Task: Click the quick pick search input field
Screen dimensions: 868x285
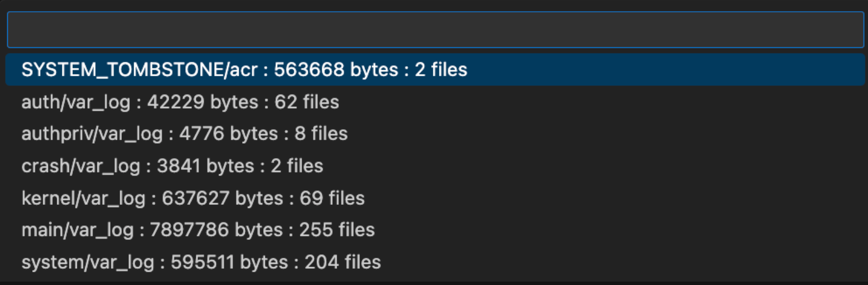Action: coord(434,30)
